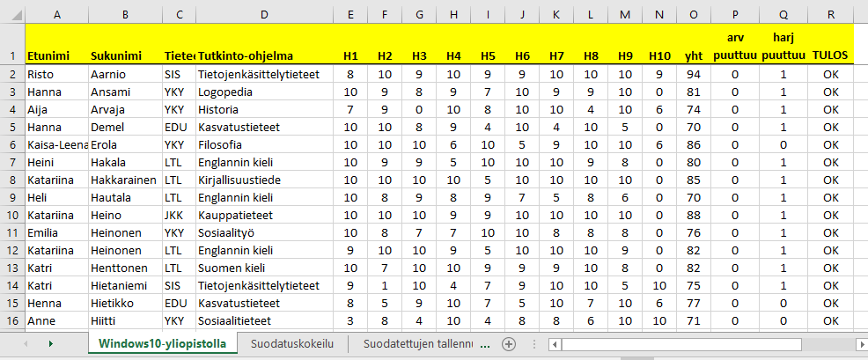Select column R header

(x=831, y=15)
